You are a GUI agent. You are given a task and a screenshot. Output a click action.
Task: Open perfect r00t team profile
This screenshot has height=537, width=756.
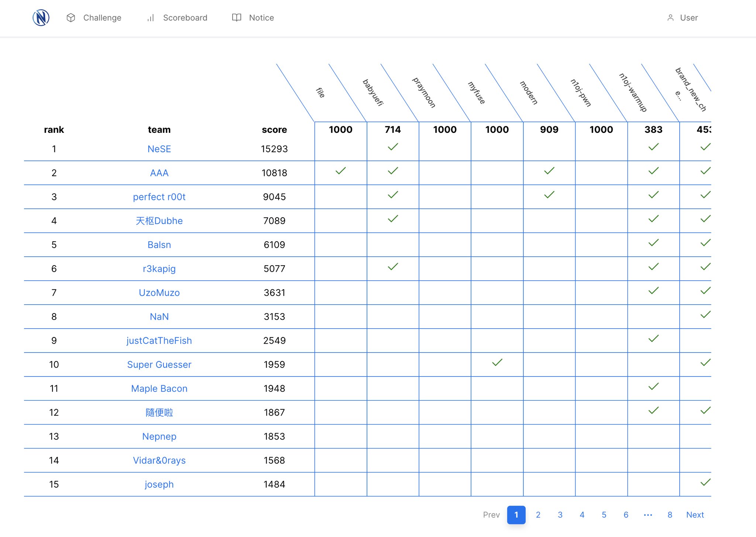pyautogui.click(x=159, y=197)
